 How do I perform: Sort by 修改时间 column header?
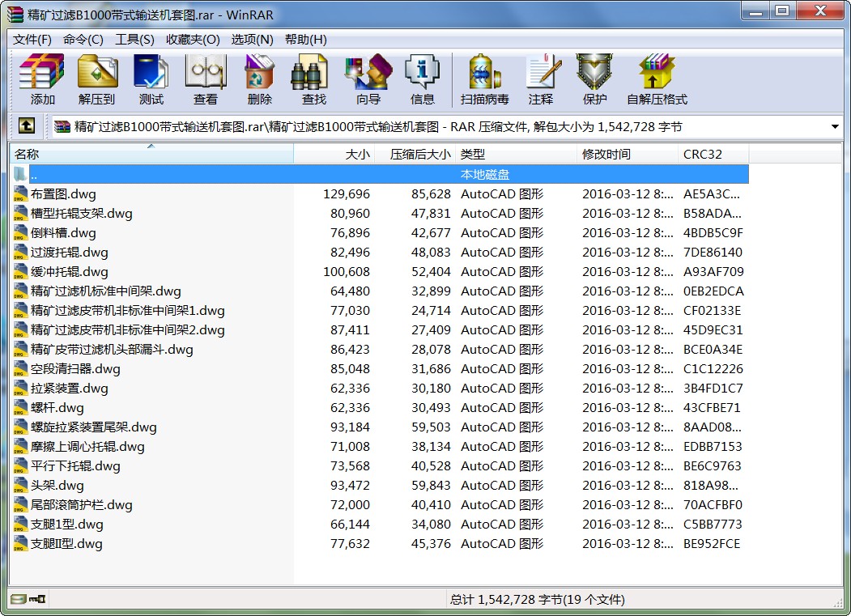pyautogui.click(x=627, y=154)
